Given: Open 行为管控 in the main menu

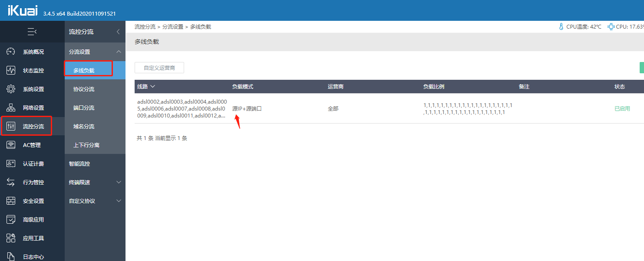Looking at the screenshot, I should (x=33, y=182).
